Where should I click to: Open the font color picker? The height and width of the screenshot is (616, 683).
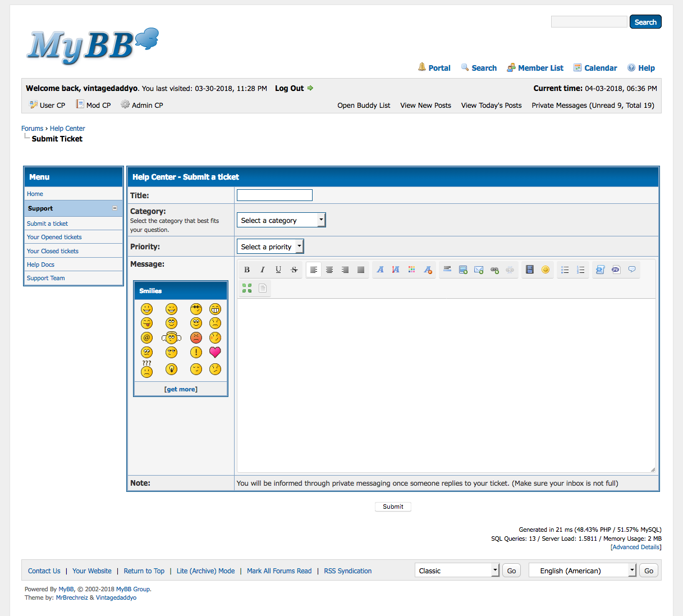(x=412, y=270)
